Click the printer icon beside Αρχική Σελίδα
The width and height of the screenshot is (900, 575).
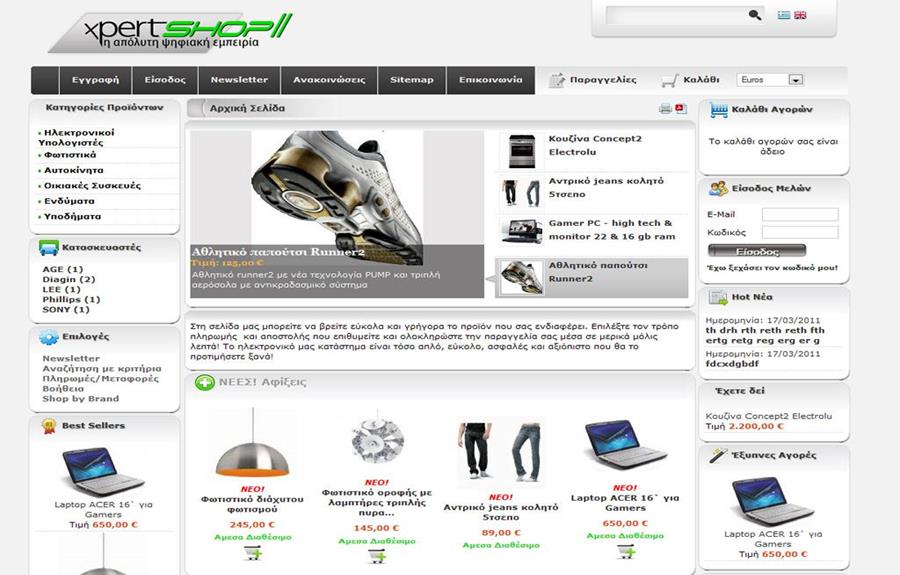(x=665, y=108)
